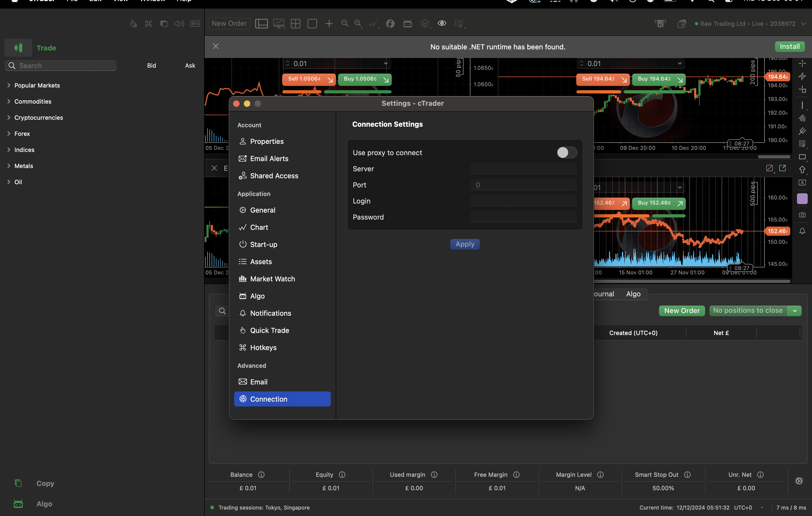Click the Facebook share icon in toolbar
This screenshot has height=516, width=812.
(x=390, y=24)
